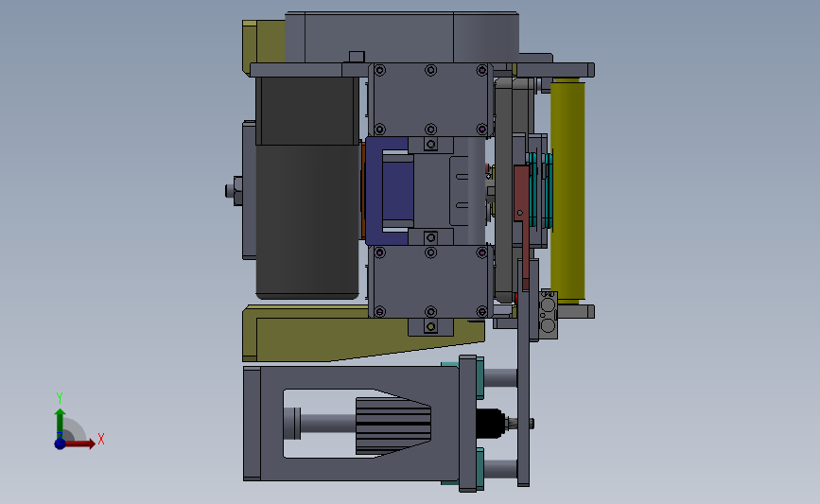Image resolution: width=820 pixels, height=504 pixels.
Task: Click the blue Z axis ball of the triad
Action: pyautogui.click(x=60, y=443)
